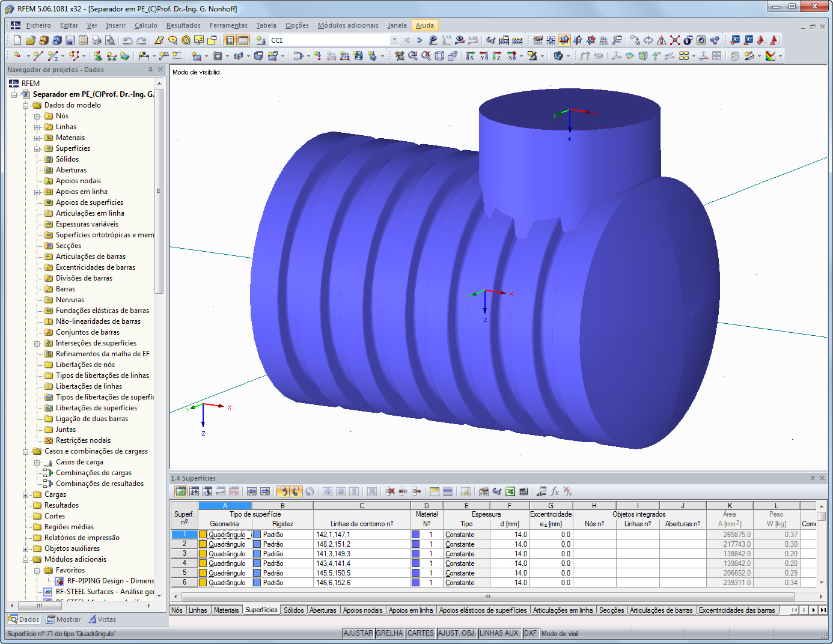Click the mirror triangles icon

tap(662, 40)
